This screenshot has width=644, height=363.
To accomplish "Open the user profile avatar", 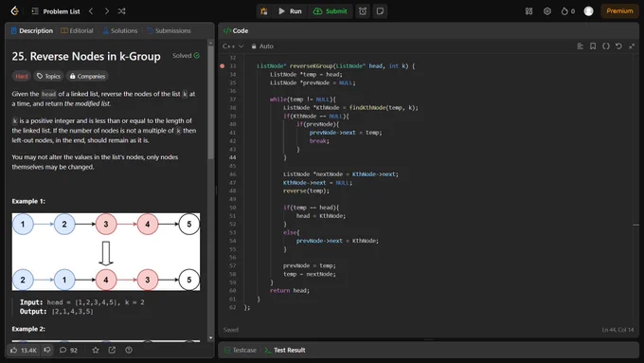I will point(588,11).
